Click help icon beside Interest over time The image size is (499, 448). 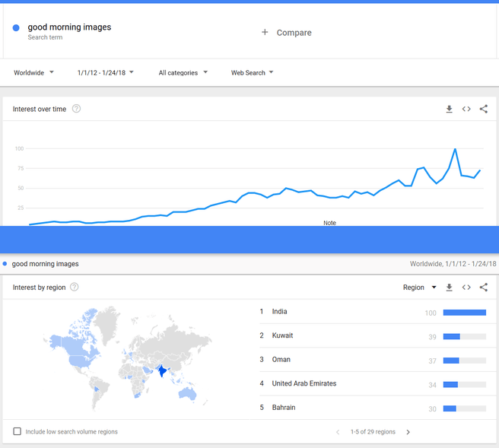[76, 109]
